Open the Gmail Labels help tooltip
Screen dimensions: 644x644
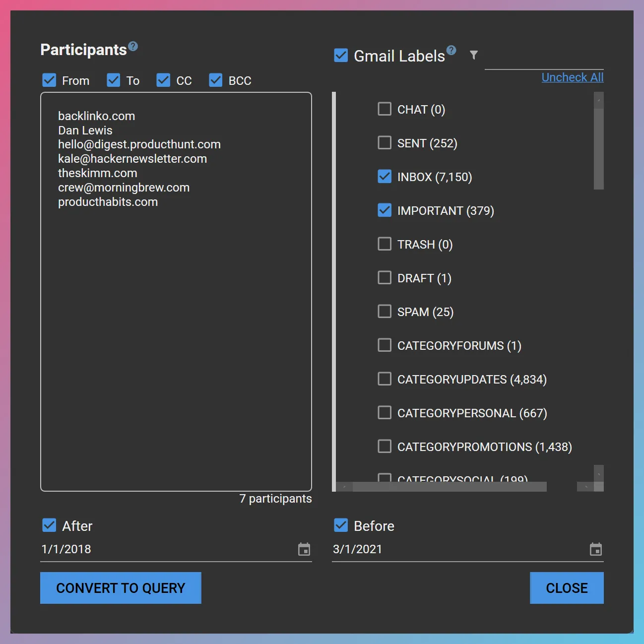(x=451, y=50)
